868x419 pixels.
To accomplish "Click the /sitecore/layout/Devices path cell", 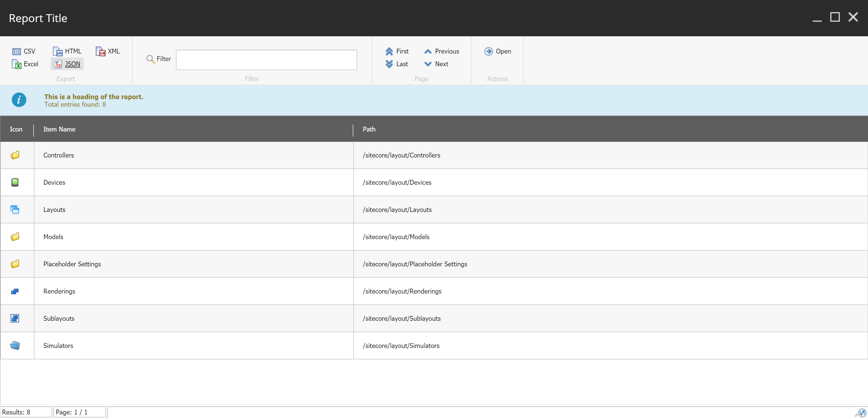I will tap(611, 182).
